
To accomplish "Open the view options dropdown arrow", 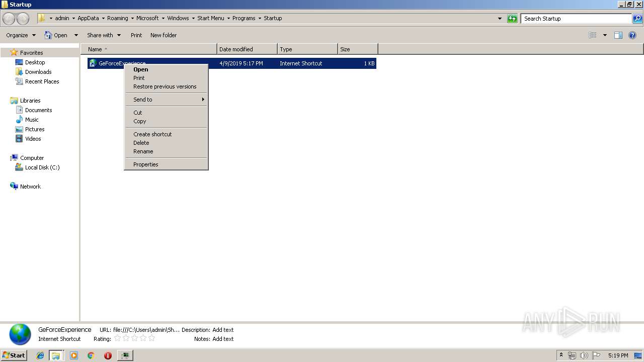I will click(605, 35).
